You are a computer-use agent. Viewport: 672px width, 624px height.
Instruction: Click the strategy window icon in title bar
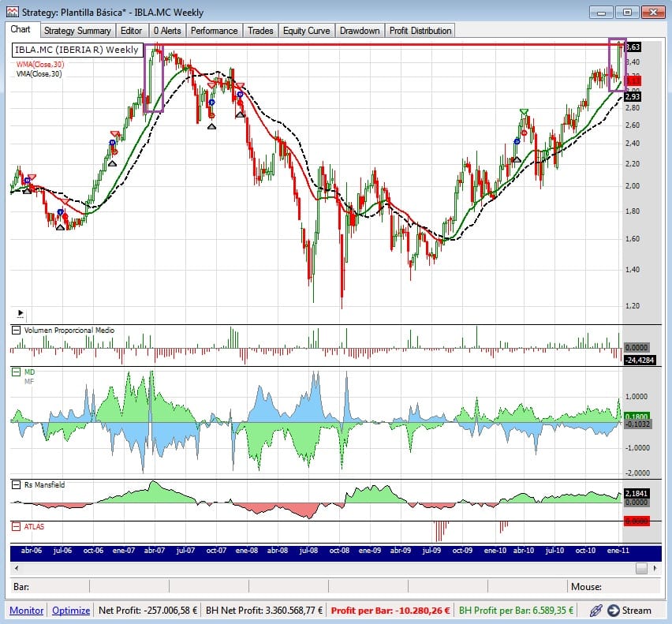click(11, 13)
